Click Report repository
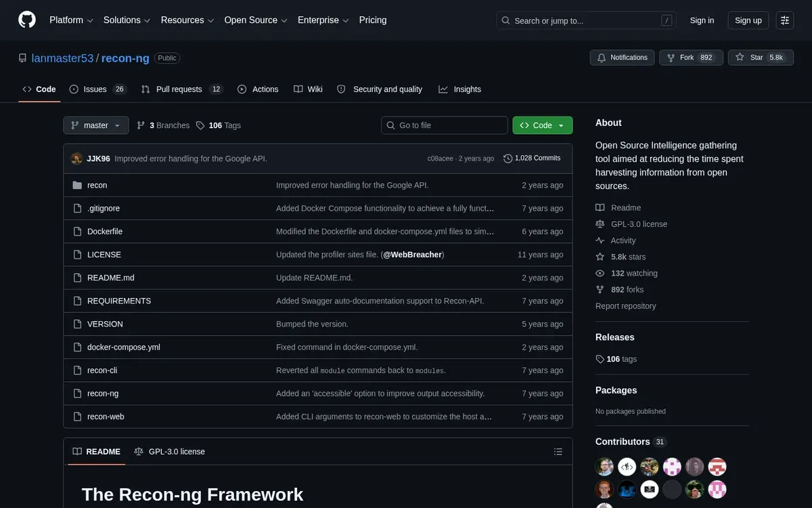Image resolution: width=812 pixels, height=508 pixels. (626, 306)
